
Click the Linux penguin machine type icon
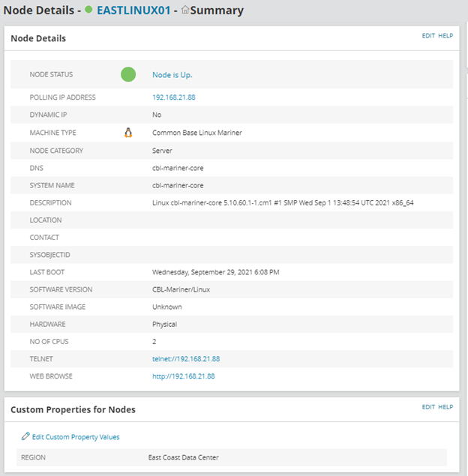[128, 133]
